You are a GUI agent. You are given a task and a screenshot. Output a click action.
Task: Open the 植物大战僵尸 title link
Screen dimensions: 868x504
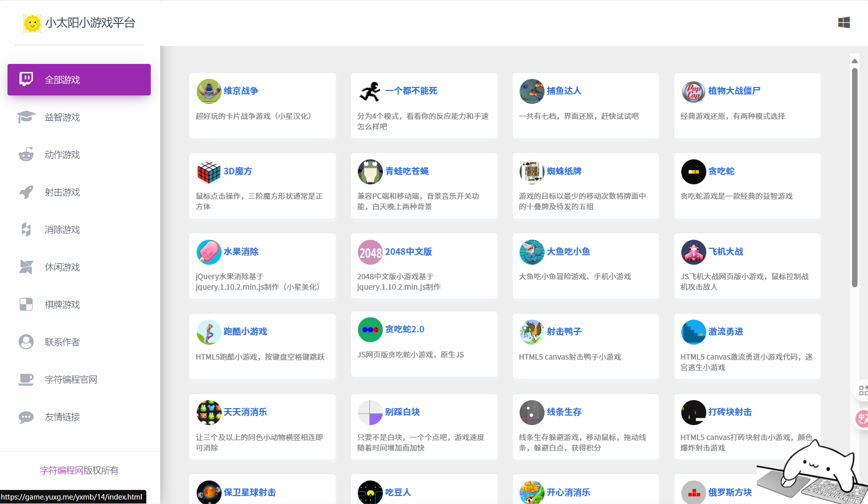pos(734,91)
